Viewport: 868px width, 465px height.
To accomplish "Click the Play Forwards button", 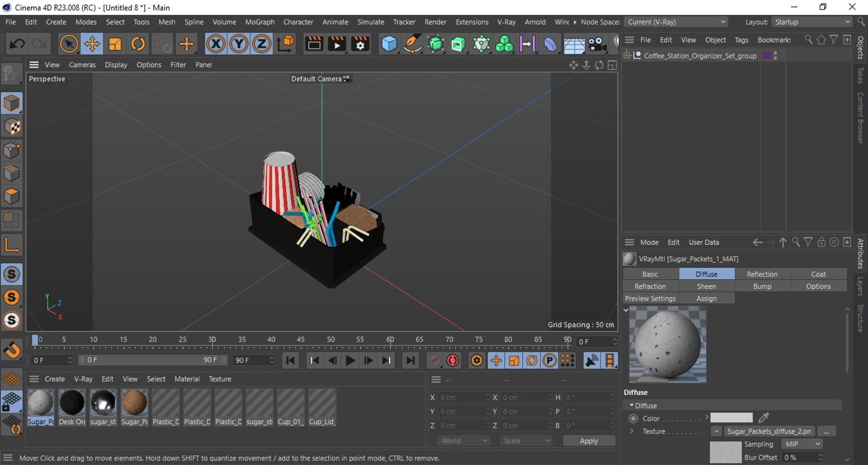I will pos(350,361).
